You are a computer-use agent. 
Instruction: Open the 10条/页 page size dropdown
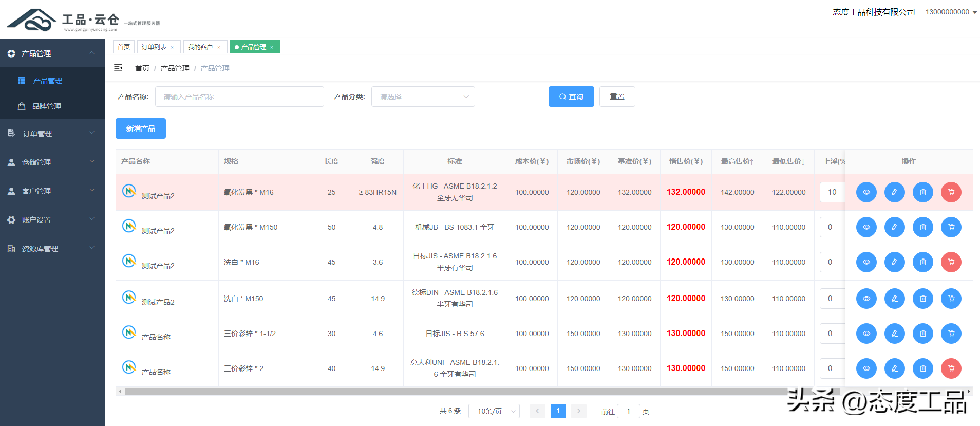click(x=494, y=411)
